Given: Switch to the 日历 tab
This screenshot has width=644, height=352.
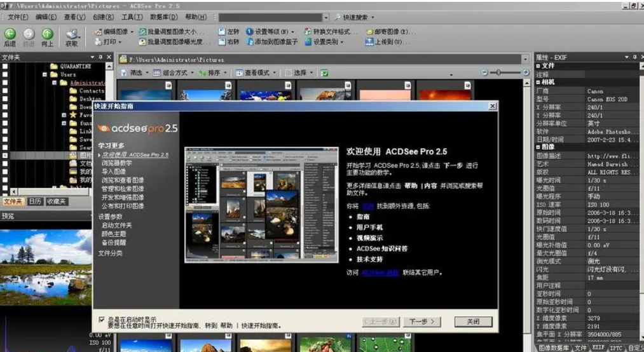Looking at the screenshot, I should tap(35, 201).
